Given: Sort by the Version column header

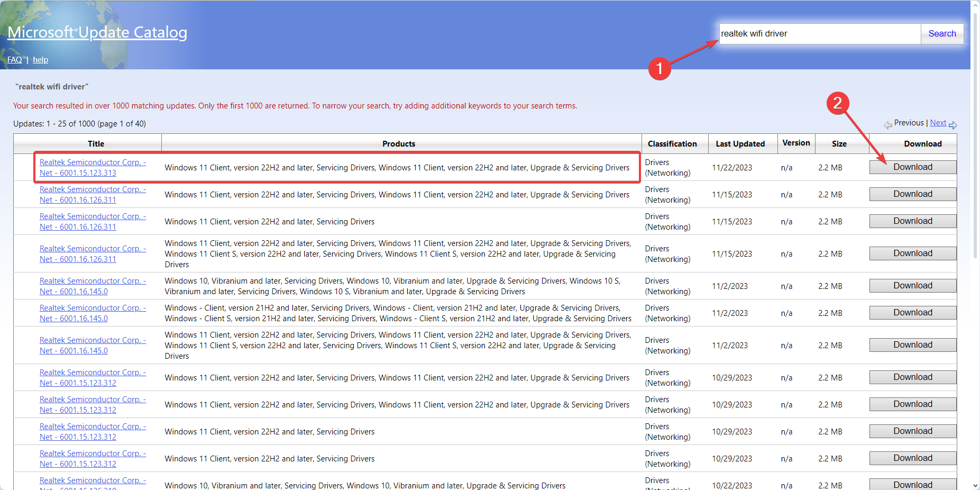Looking at the screenshot, I should pyautogui.click(x=796, y=143).
